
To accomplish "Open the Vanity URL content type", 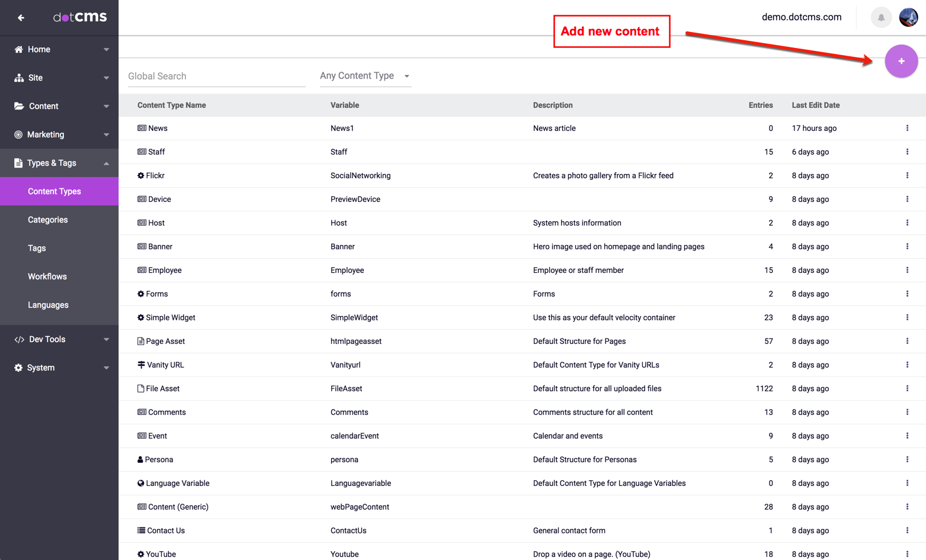I will (165, 365).
